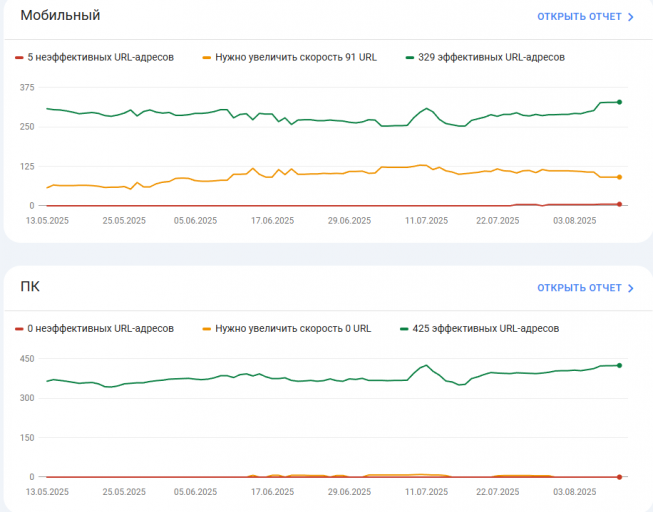Click the 250 axis label on the mobile chart
The image size is (653, 512).
pyautogui.click(x=27, y=127)
